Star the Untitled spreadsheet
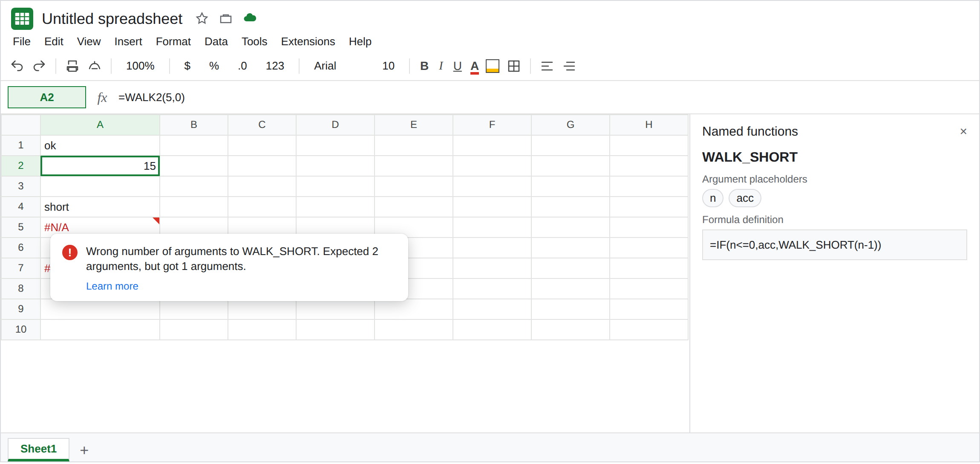This screenshot has height=464, width=980. pyautogui.click(x=202, y=18)
